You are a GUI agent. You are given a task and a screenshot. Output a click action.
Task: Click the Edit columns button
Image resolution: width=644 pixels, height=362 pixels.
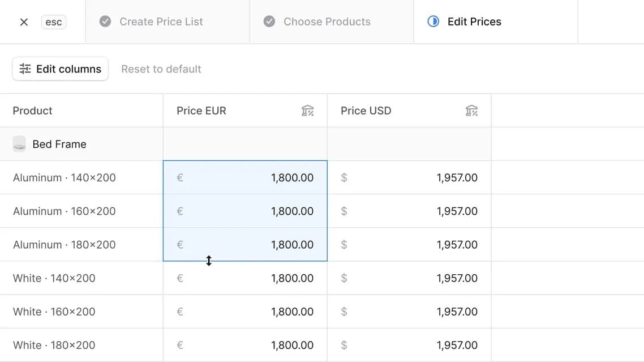[60, 69]
